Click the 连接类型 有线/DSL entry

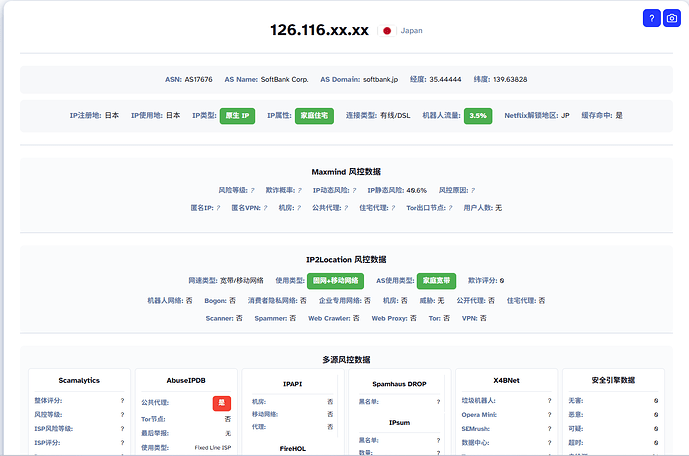(x=378, y=116)
